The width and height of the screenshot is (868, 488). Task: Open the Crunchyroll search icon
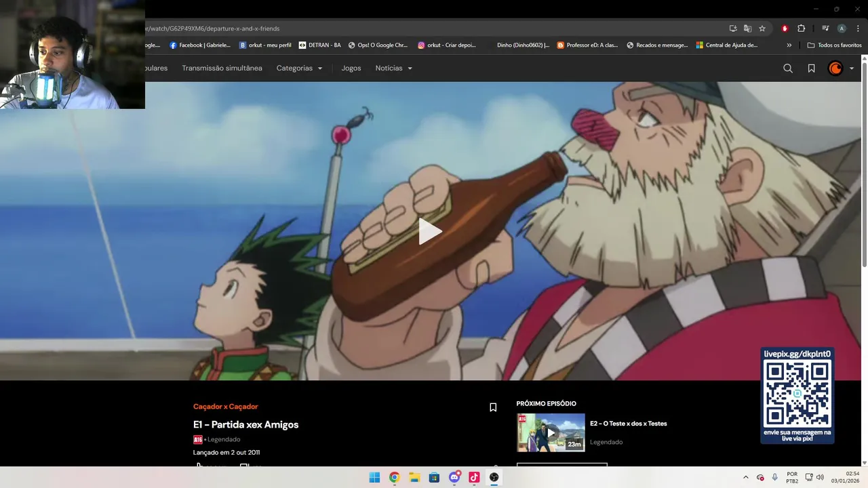(788, 68)
